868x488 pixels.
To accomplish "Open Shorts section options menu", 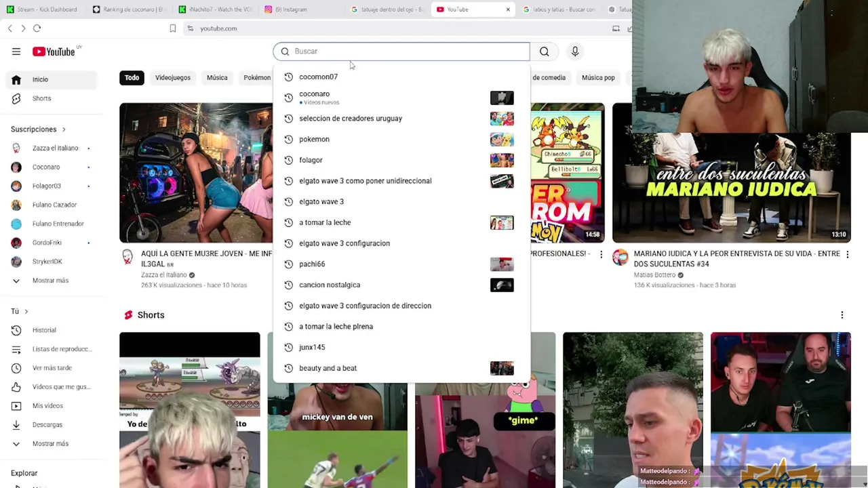I will 842,315.
